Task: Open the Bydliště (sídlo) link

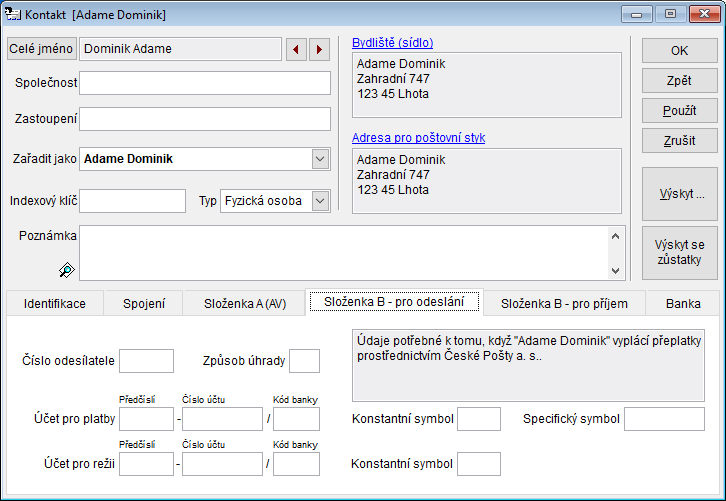Action: (x=392, y=43)
